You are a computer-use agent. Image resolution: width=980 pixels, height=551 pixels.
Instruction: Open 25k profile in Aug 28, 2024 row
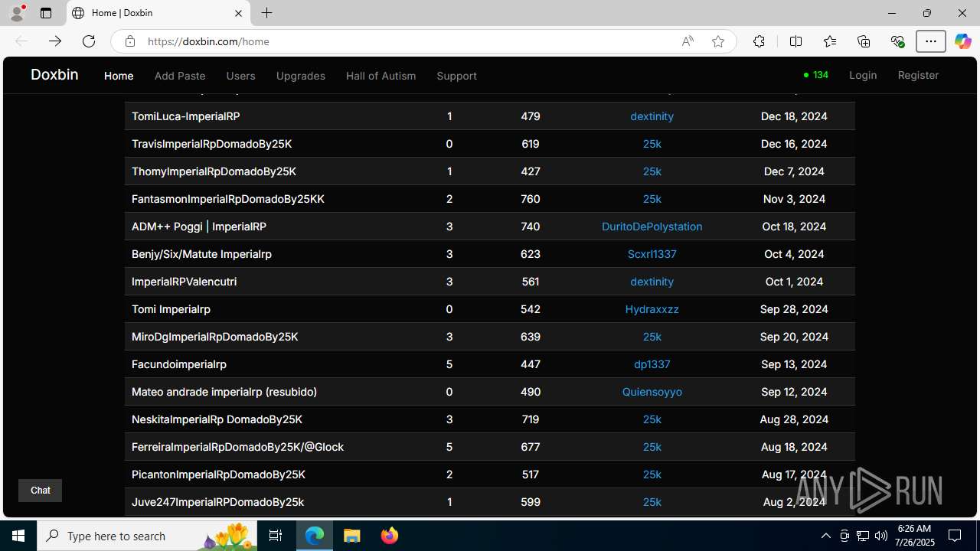coord(652,419)
